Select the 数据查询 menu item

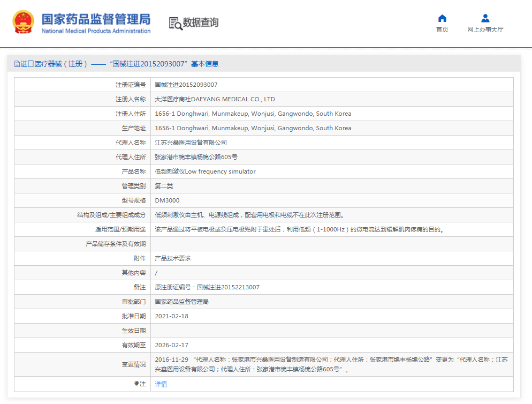202,24
